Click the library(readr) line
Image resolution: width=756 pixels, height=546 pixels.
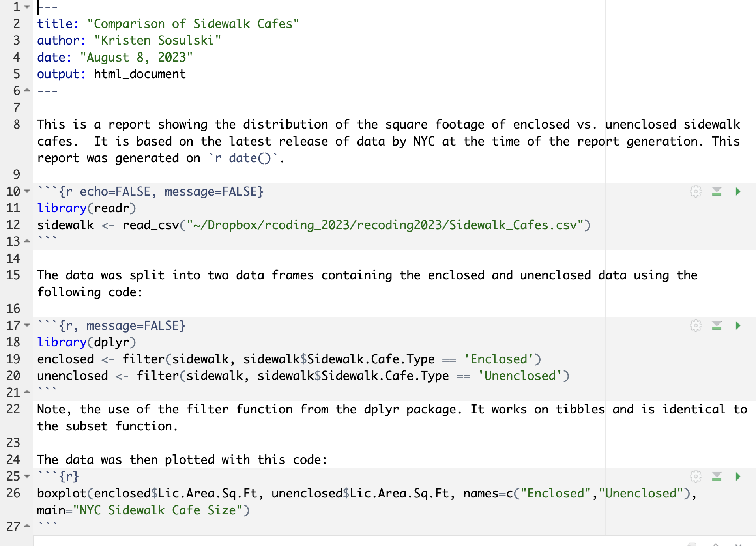point(86,208)
